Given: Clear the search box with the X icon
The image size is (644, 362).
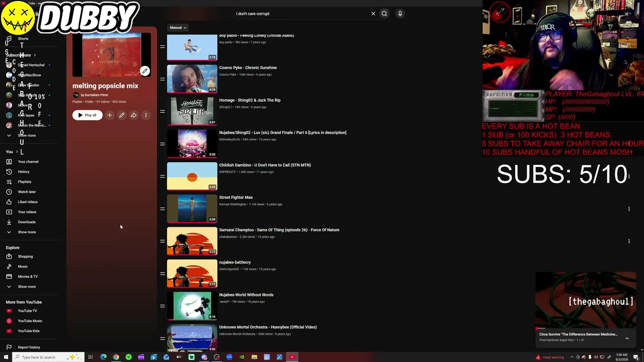Looking at the screenshot, I should point(373,14).
